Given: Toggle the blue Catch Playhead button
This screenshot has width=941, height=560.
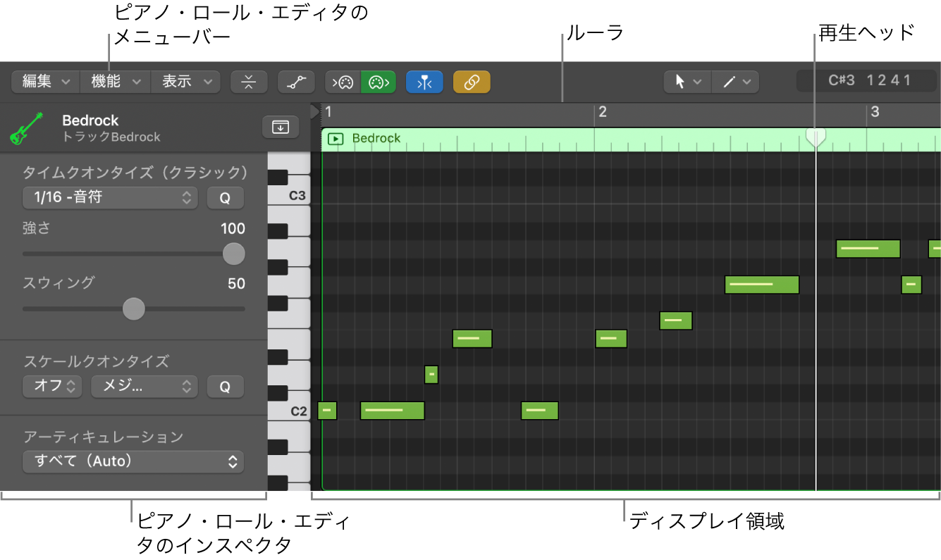Looking at the screenshot, I should click(424, 82).
